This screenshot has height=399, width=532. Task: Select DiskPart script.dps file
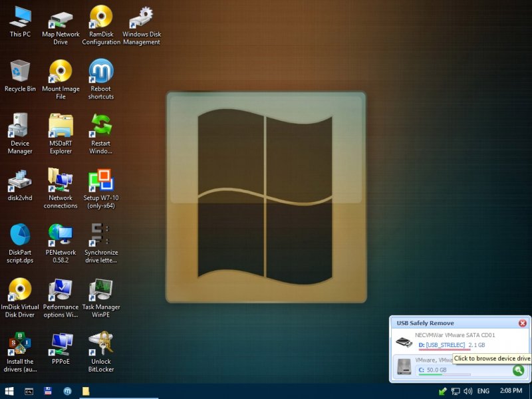[20, 243]
